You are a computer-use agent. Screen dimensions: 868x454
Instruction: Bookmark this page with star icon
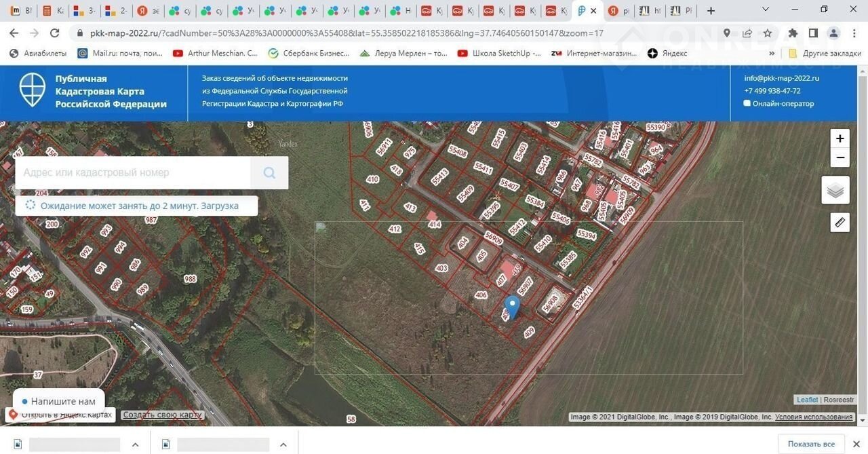pos(768,33)
